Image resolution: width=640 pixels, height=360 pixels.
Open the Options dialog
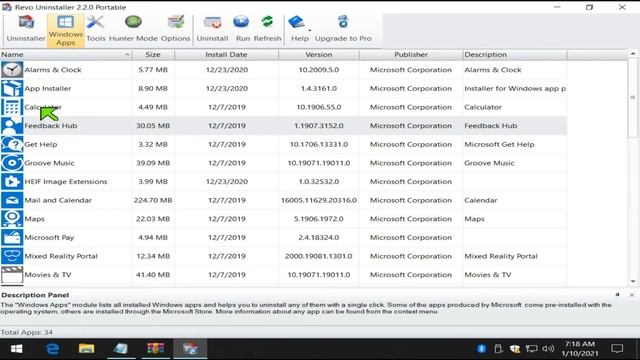point(176,29)
